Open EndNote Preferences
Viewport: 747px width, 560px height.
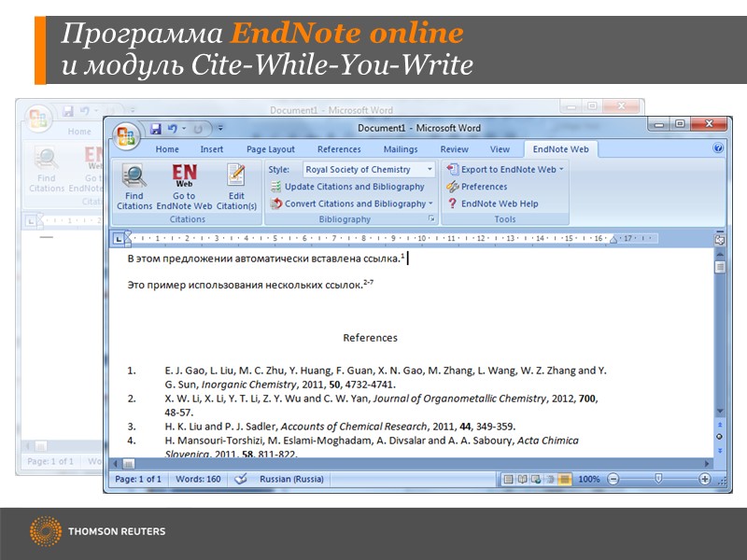point(477,187)
